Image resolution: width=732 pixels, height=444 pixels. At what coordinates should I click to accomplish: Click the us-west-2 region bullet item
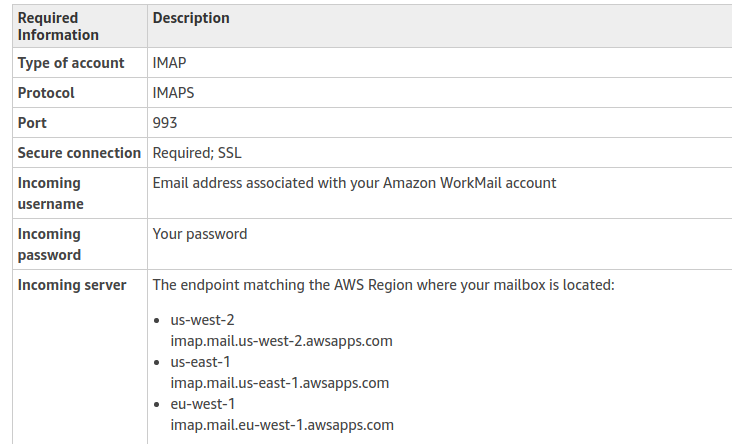point(202,320)
